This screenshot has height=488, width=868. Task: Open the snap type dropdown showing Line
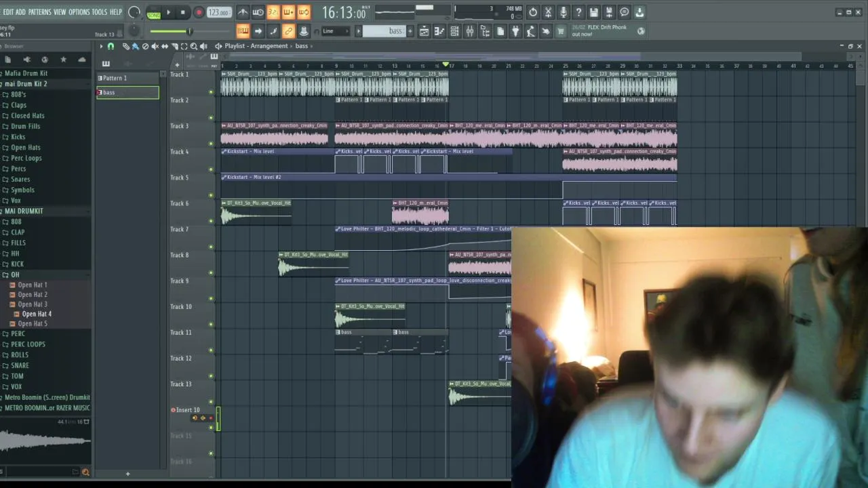336,31
